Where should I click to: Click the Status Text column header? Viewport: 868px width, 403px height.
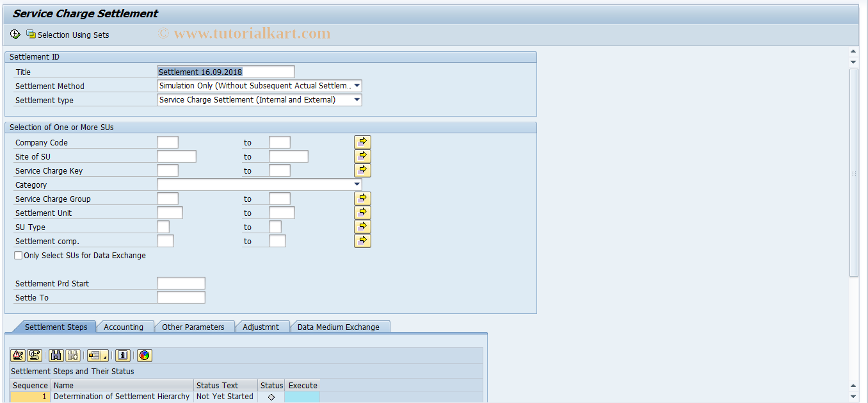coord(226,385)
